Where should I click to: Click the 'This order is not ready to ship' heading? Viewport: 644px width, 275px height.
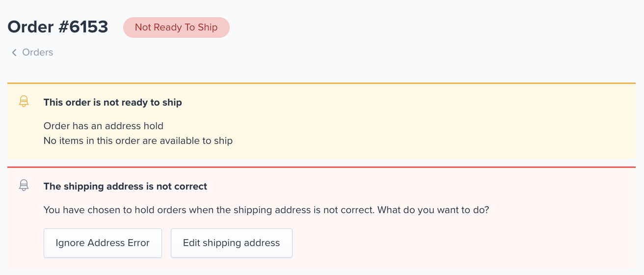point(113,103)
